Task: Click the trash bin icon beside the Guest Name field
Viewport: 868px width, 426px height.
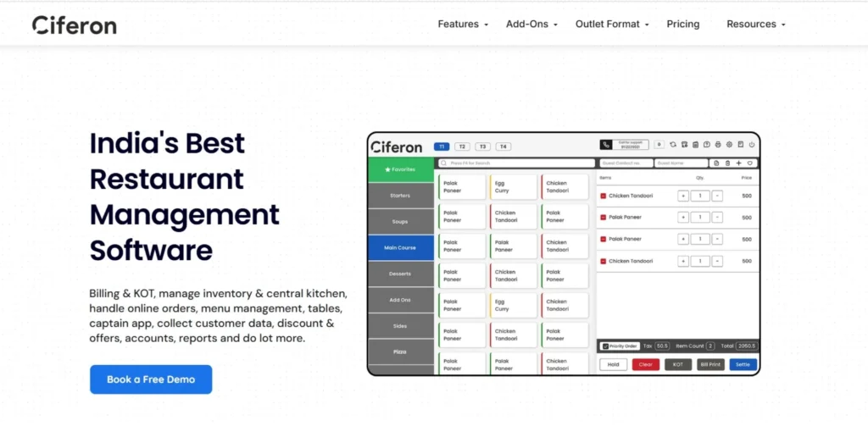Action: pos(727,163)
